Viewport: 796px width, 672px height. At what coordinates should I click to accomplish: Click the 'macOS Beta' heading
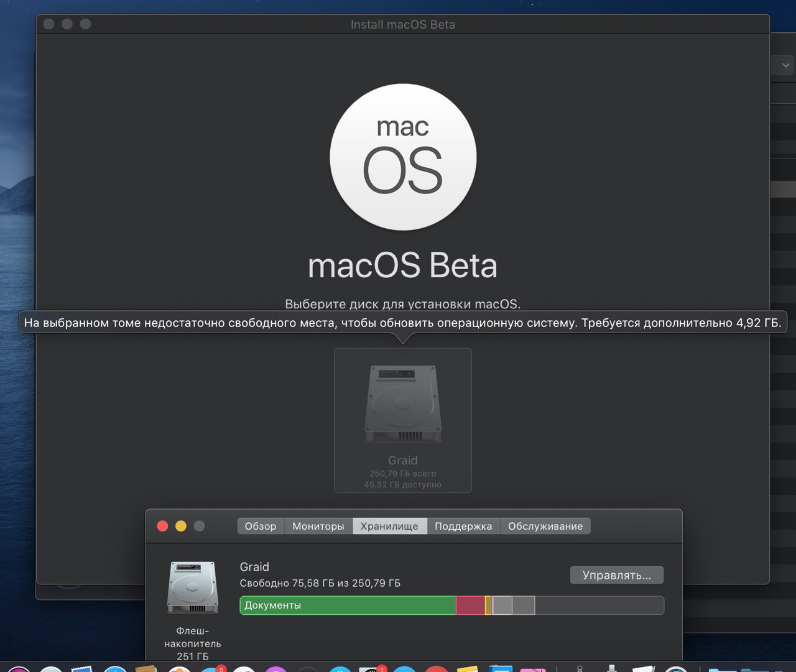coord(403,265)
